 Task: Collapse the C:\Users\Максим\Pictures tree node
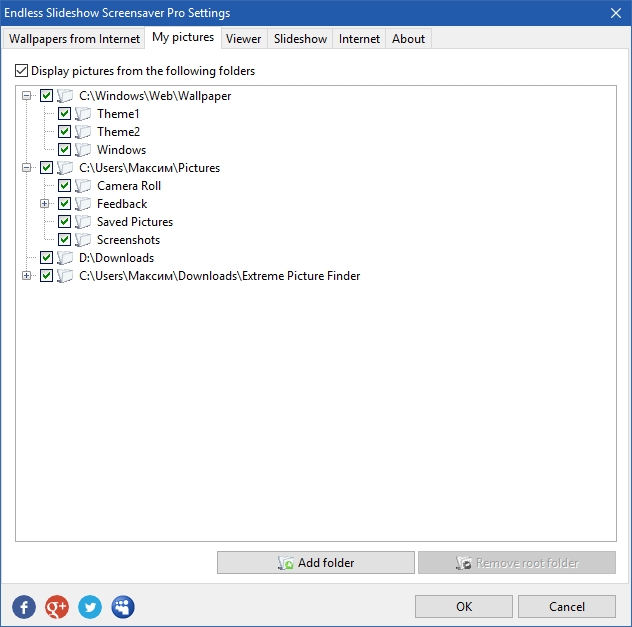click(x=27, y=168)
